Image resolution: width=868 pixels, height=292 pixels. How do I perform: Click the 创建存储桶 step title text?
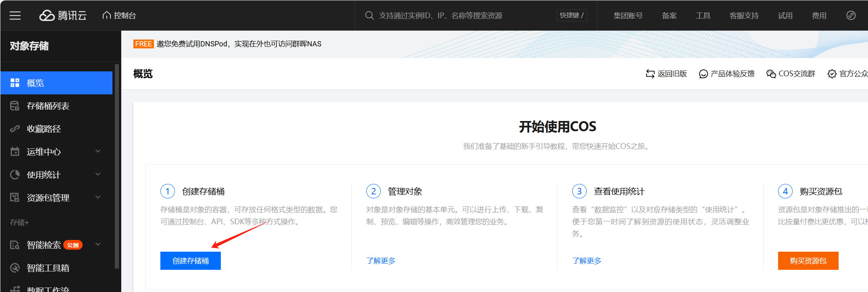(204, 192)
